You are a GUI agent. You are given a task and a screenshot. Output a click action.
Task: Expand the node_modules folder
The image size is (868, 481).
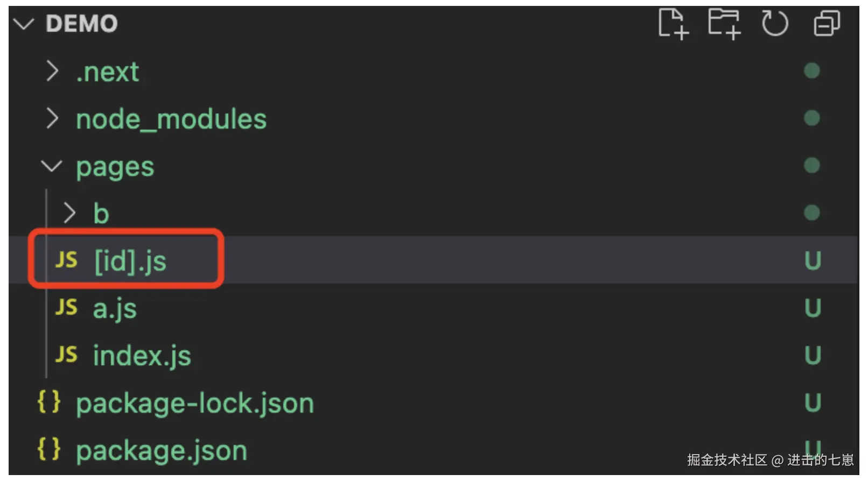[x=52, y=119]
